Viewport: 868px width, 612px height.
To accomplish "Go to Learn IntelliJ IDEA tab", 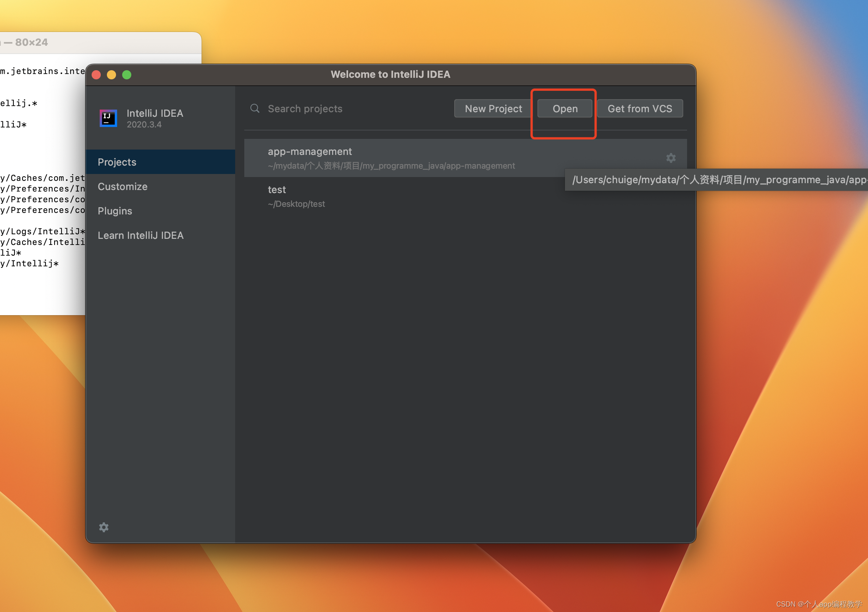I will click(x=160, y=235).
